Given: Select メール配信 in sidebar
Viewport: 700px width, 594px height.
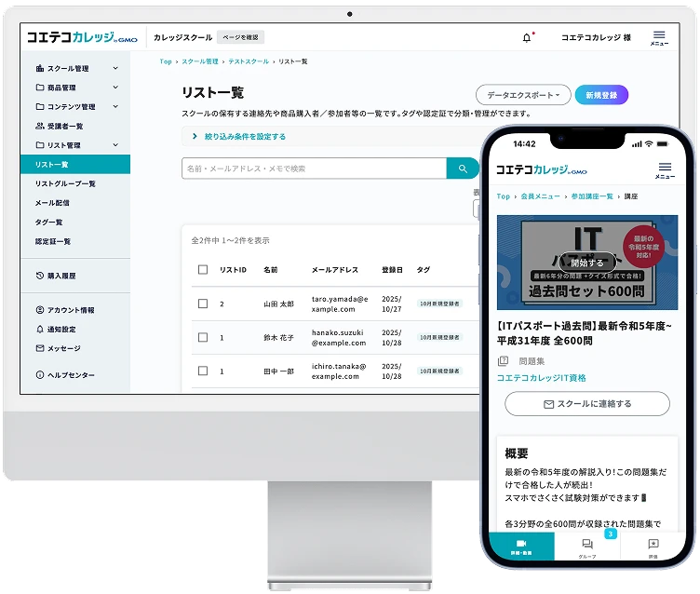Looking at the screenshot, I should (52, 203).
